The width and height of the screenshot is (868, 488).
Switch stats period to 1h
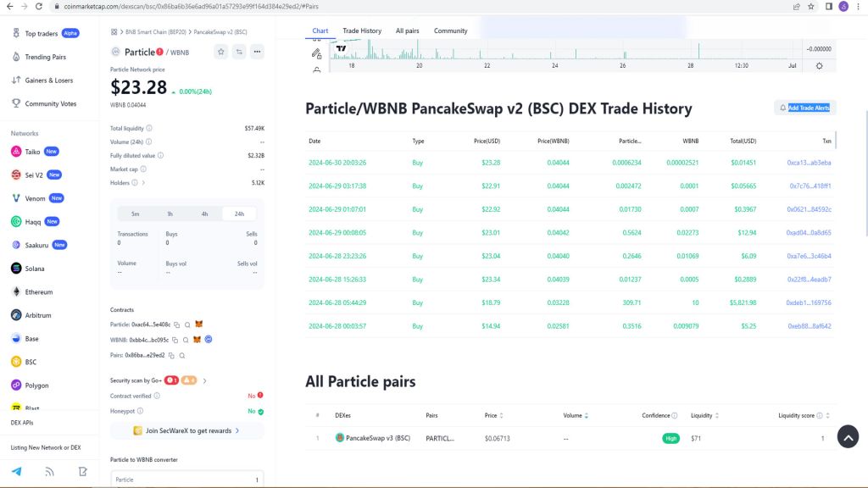170,213
